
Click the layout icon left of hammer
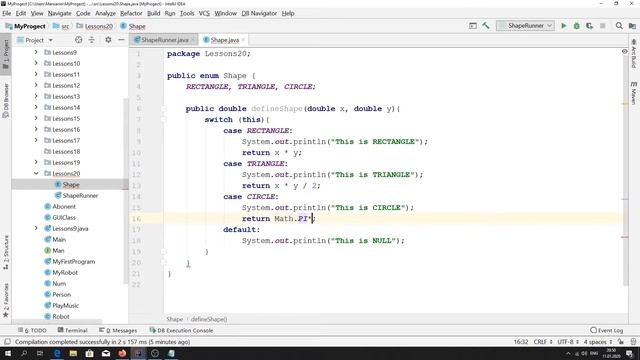(473, 26)
